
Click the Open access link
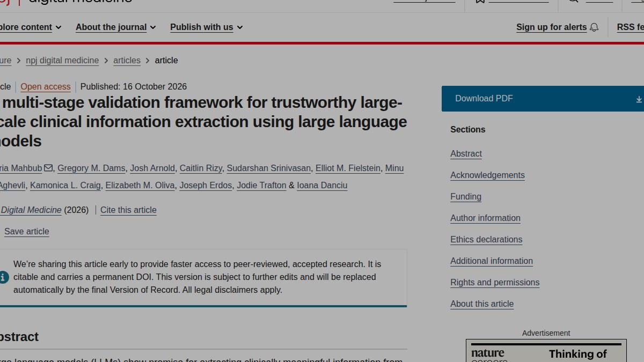coord(46,87)
